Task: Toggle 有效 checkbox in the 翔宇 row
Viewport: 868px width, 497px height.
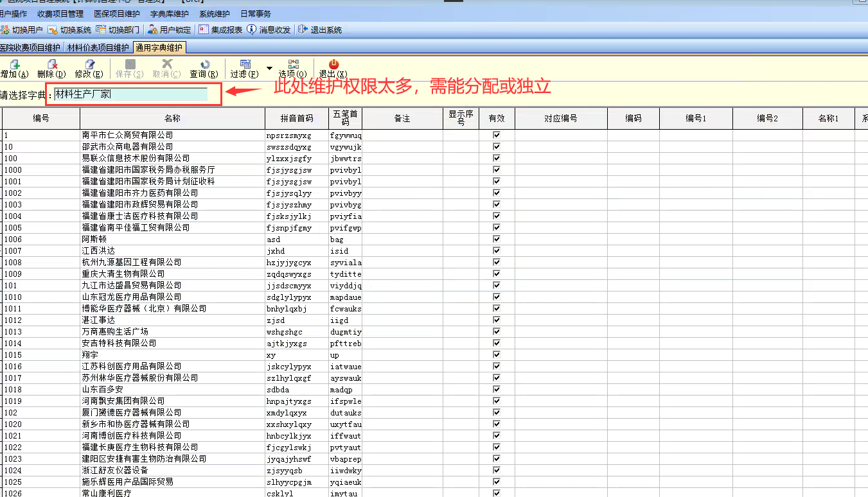Action: [x=496, y=355]
